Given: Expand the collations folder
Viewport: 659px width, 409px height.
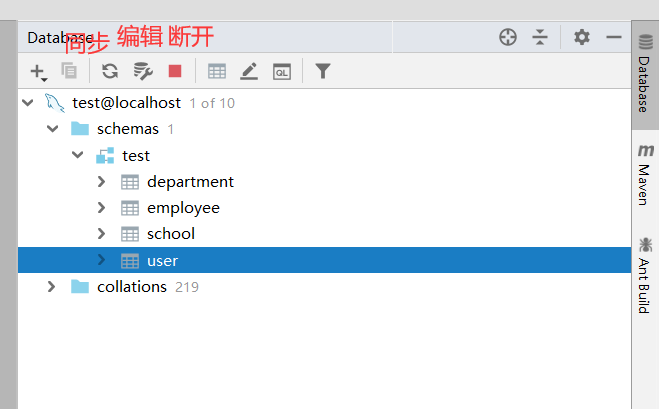Looking at the screenshot, I should pos(51,287).
